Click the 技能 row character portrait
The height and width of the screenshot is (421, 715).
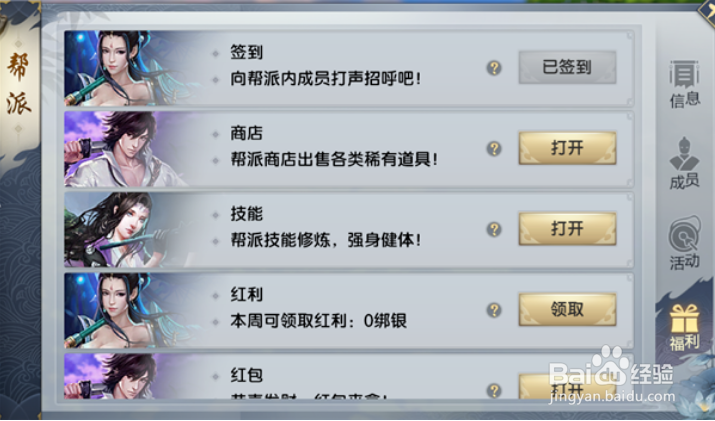click(x=128, y=229)
